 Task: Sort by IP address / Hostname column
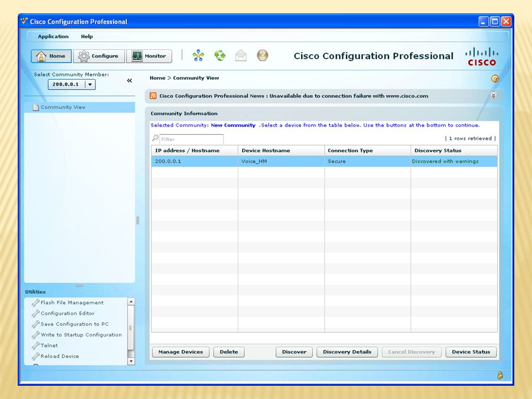195,151
